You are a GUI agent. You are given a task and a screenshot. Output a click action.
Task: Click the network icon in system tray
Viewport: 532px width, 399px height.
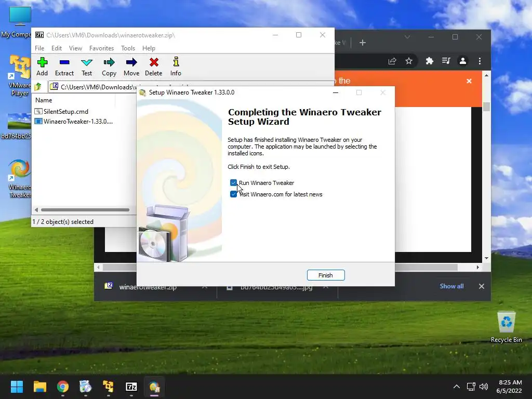pyautogui.click(x=471, y=387)
